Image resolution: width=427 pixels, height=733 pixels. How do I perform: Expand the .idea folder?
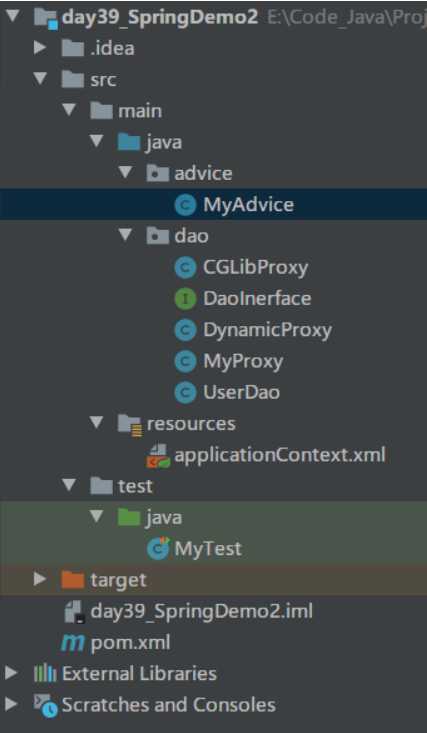[40, 48]
